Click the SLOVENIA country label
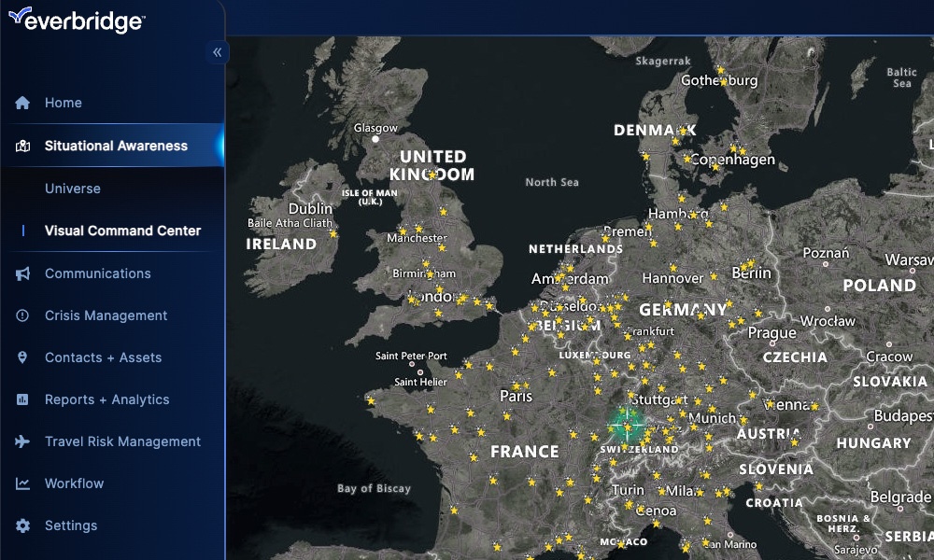 point(776,469)
